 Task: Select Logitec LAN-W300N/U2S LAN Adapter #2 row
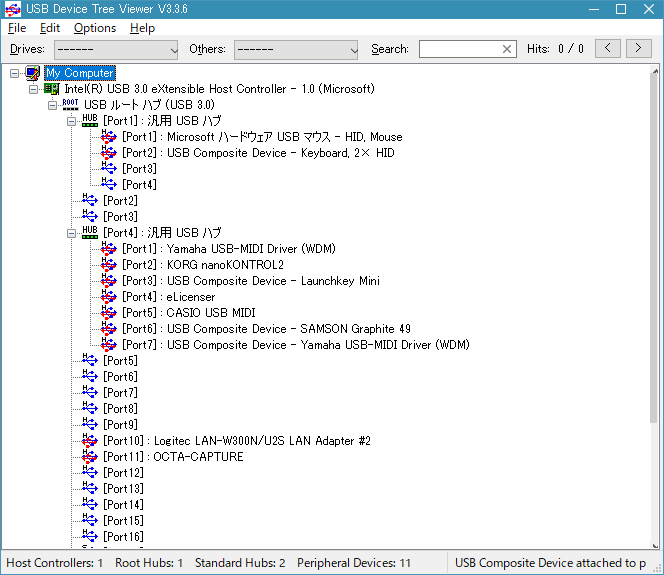pyautogui.click(x=237, y=441)
